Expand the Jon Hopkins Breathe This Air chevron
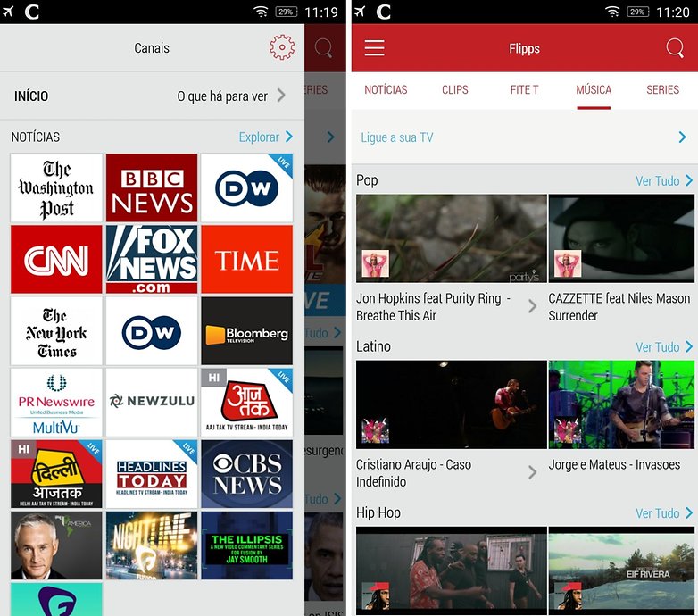 click(532, 306)
